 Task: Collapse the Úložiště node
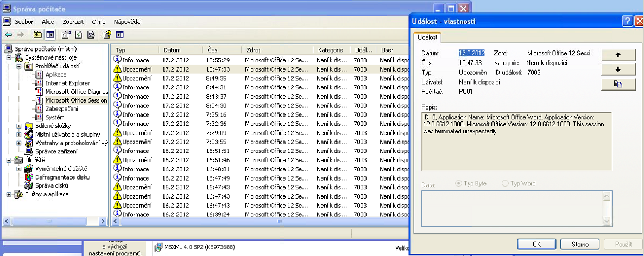[8, 160]
